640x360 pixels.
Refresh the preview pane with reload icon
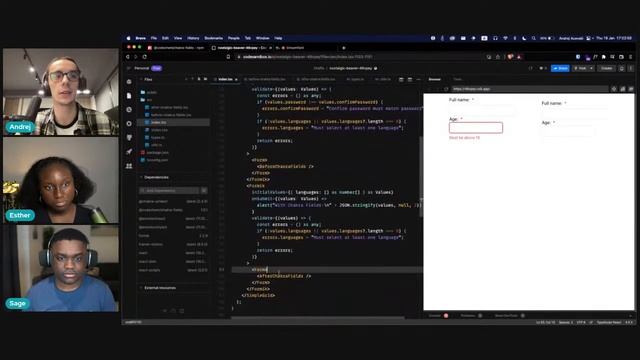point(446,89)
